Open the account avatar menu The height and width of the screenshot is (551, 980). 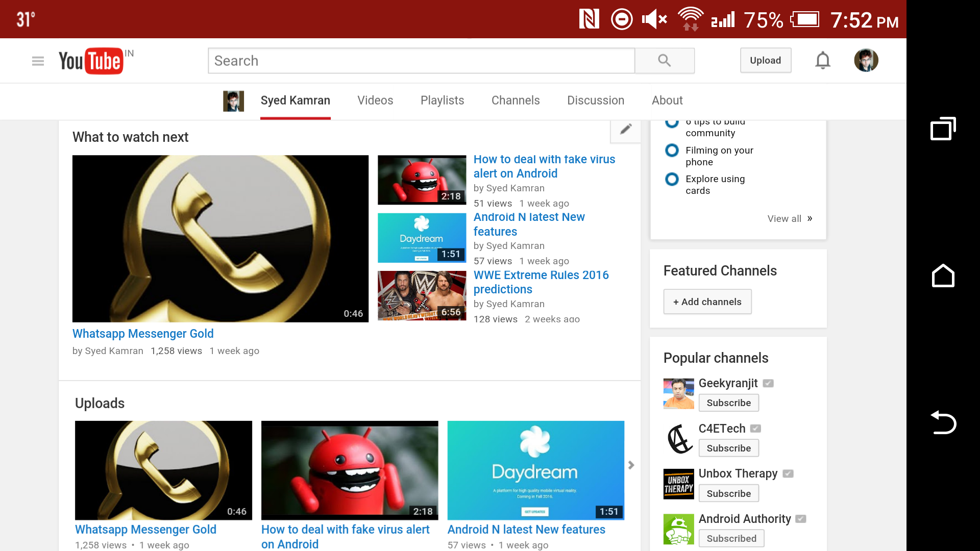866,61
